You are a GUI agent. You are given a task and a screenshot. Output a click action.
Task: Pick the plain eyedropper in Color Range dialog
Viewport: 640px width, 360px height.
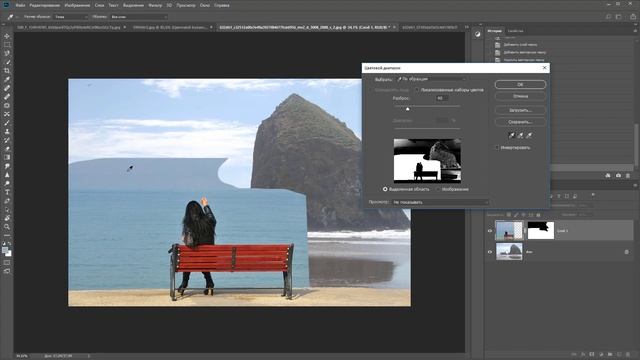pyautogui.click(x=511, y=135)
